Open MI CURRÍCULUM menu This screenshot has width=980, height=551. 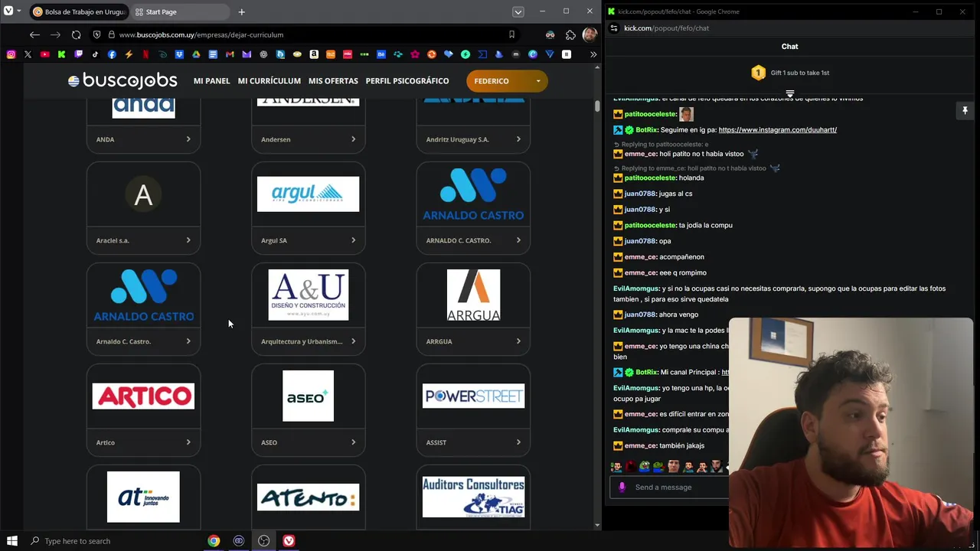[269, 81]
